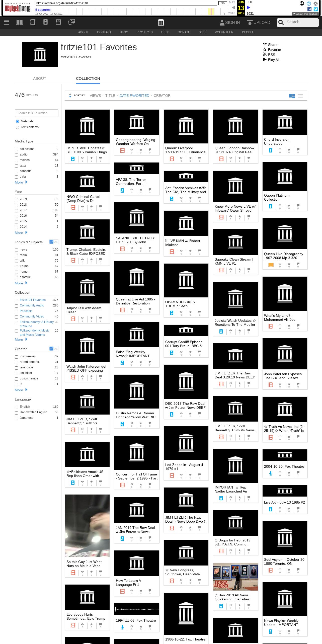Viewport: 322px width, 644px height.
Task: Select the Metadata radio button
Action: (x=17, y=121)
